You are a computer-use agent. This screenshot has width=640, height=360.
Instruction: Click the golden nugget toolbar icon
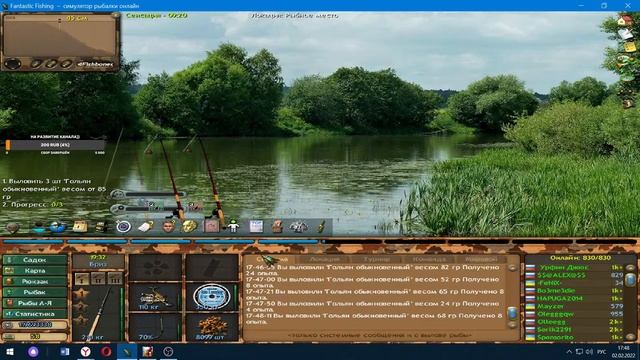coord(189,226)
